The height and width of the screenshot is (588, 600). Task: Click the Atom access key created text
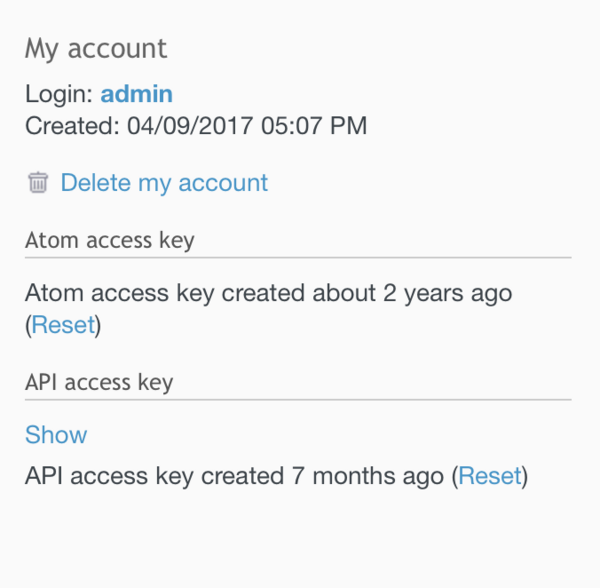pos(165,294)
